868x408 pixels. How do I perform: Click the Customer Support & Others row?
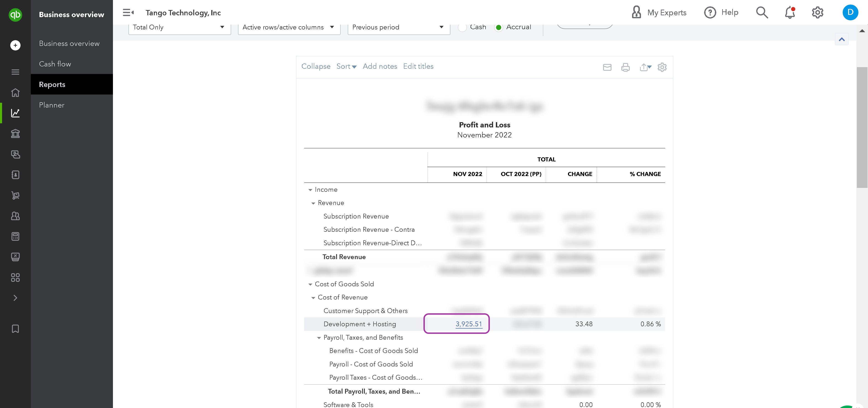point(365,311)
